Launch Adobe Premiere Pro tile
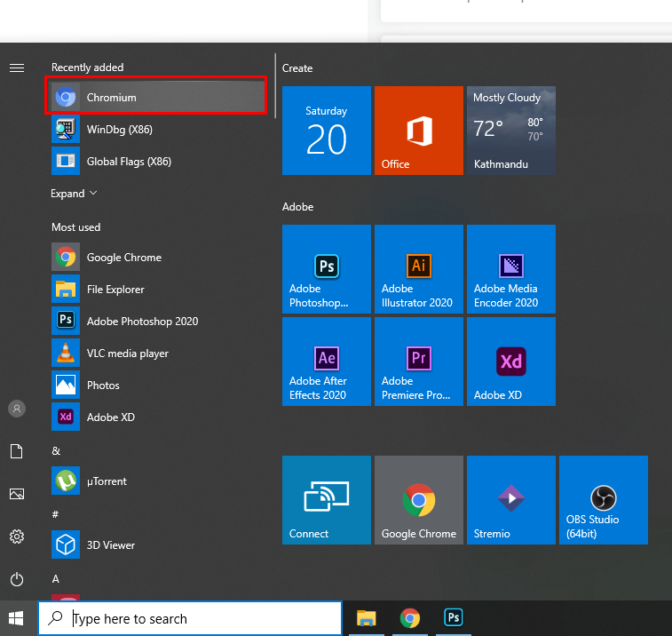672x636 pixels. 419,362
